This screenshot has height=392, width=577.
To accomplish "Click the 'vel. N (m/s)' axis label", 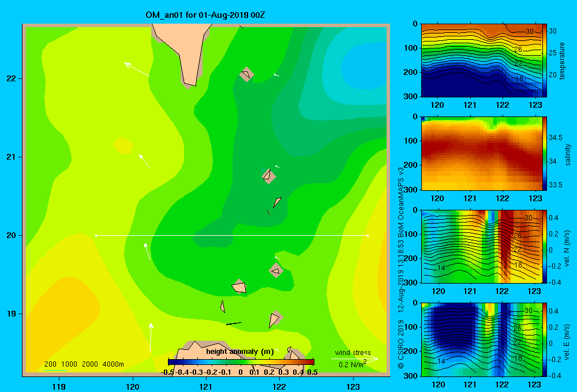I will click(x=567, y=248).
